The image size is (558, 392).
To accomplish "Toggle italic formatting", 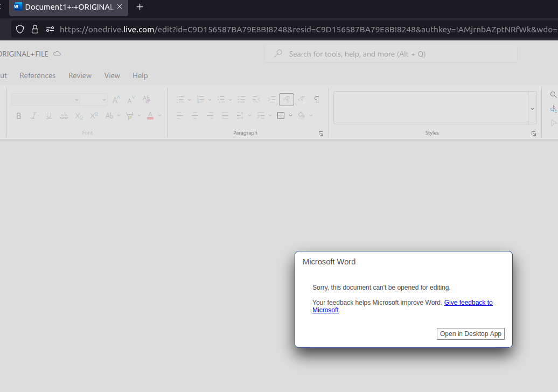I will click(x=34, y=116).
